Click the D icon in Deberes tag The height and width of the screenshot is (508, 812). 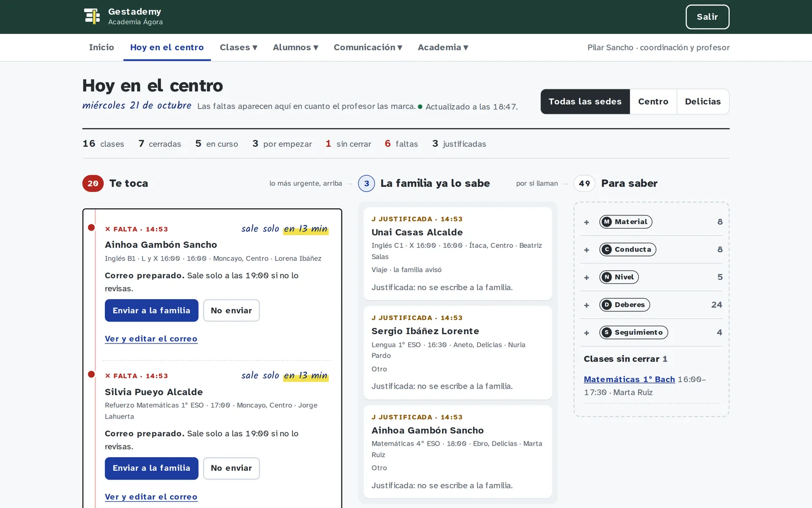tap(606, 305)
